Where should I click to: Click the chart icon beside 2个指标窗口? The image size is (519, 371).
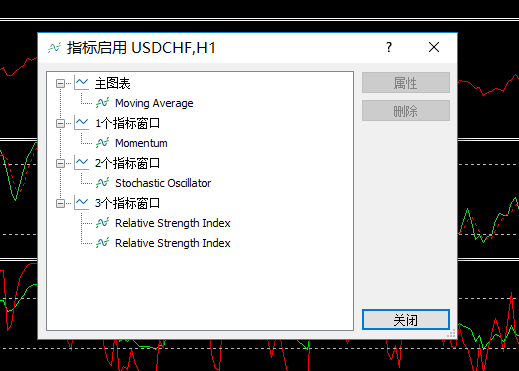pyautogui.click(x=82, y=163)
